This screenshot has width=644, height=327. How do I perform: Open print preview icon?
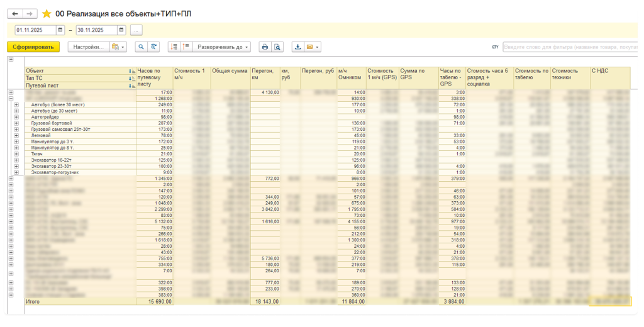coord(277,47)
